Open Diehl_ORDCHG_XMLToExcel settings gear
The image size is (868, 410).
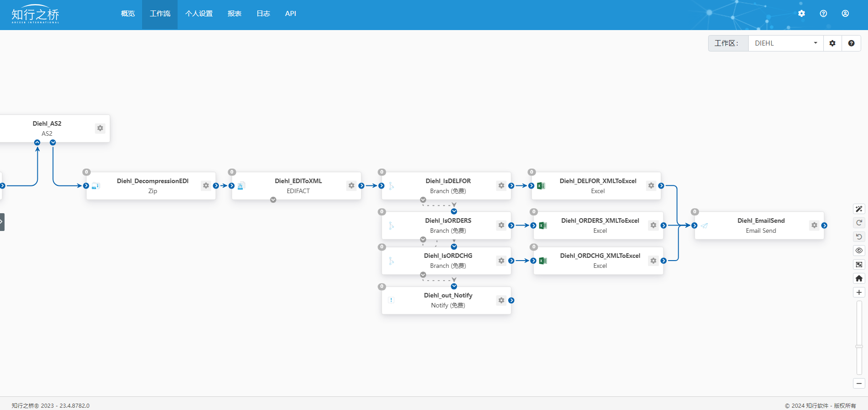653,261
